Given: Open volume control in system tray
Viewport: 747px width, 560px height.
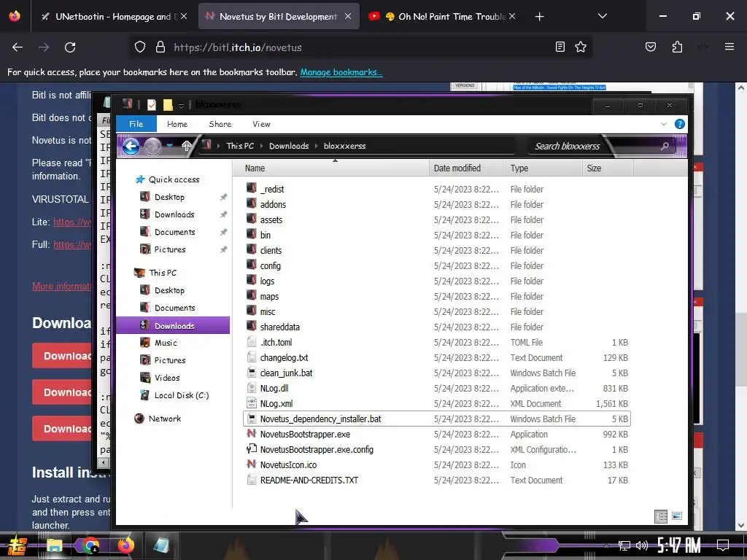Looking at the screenshot, I should 642,545.
